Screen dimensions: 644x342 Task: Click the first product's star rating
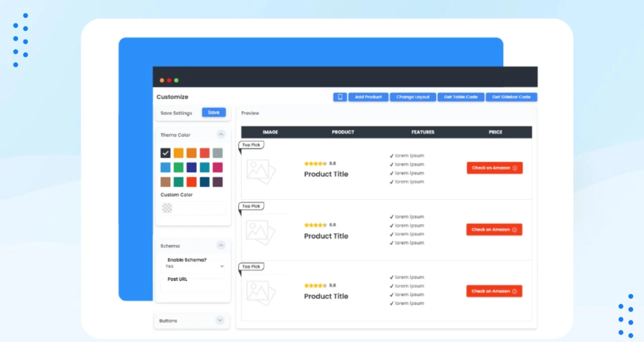tap(315, 163)
